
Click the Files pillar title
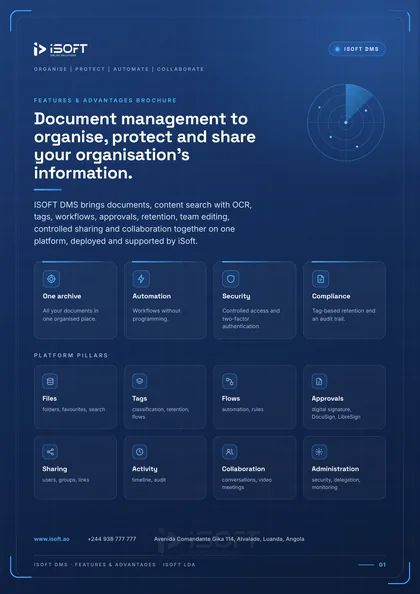(50, 399)
